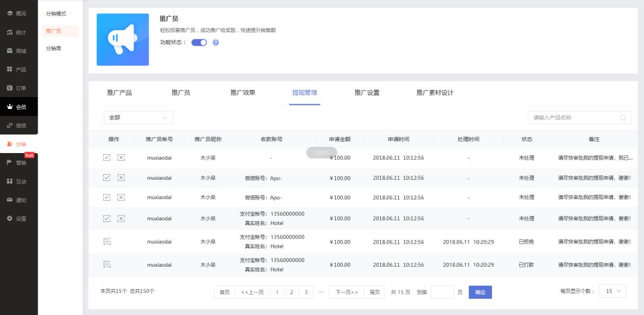Screen dimensions: 644x315
Task: Reject withdrawal in row with remark ending 我已...
Action: point(120,157)
